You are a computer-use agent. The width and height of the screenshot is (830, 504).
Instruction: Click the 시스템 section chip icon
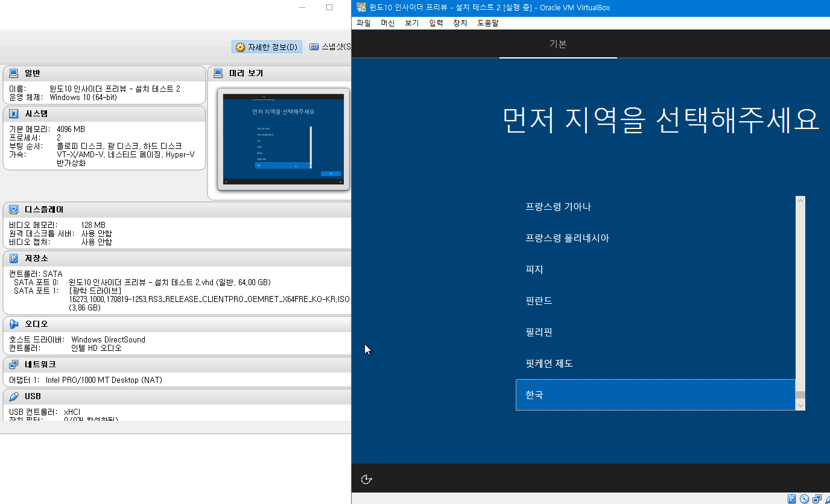coord(14,114)
